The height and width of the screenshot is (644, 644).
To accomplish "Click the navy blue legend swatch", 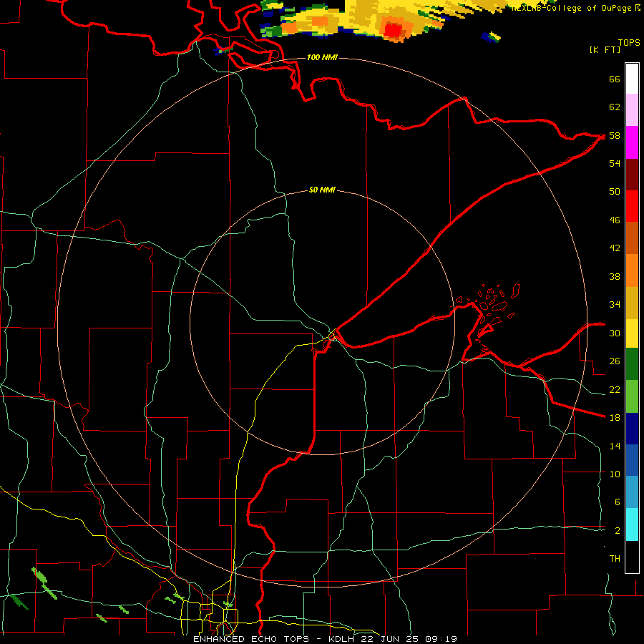I will [632, 429].
